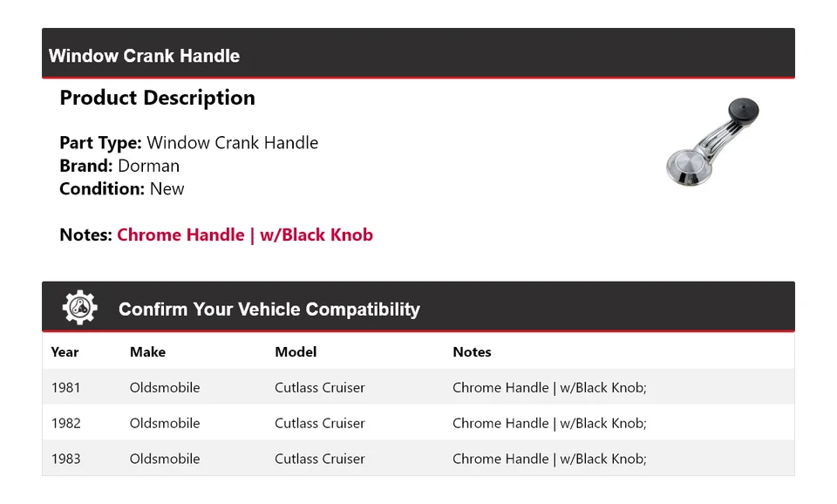Click the gear compatibility icon
Viewport: 837px width, 504px height.
click(80, 308)
